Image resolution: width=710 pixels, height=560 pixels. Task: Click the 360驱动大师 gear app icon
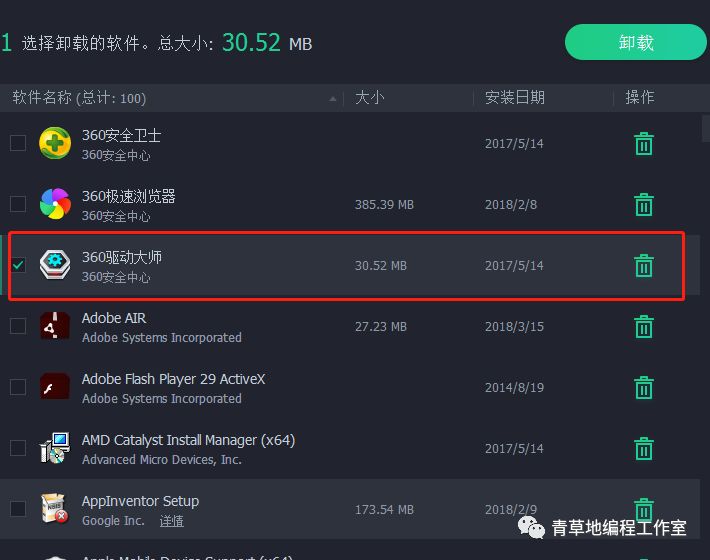coord(55,265)
